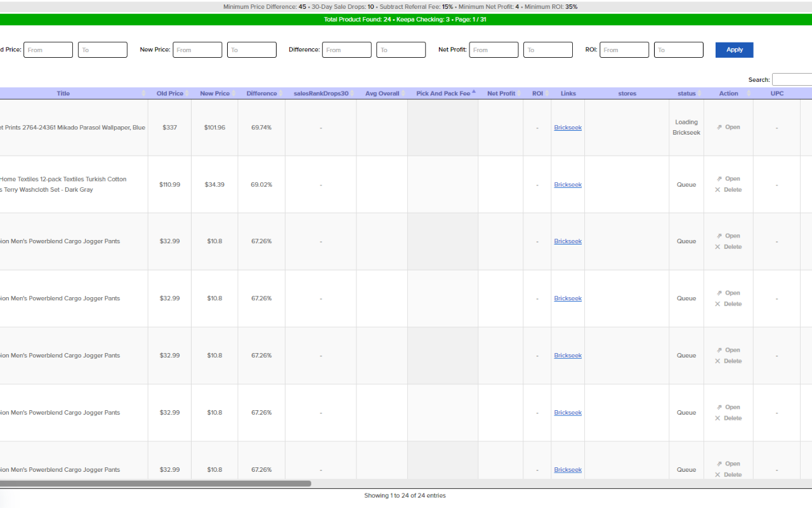Focus the ROI To field
812x508 pixels.
[x=679, y=50]
